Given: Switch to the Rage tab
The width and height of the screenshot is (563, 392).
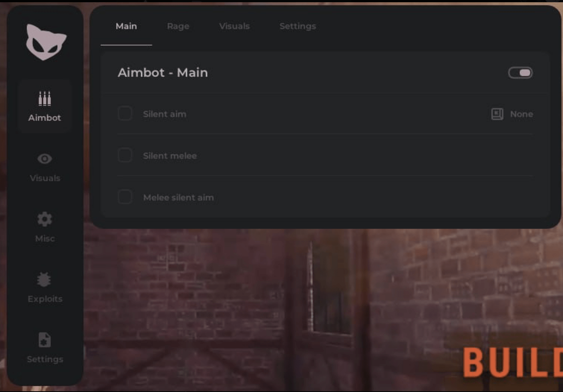Looking at the screenshot, I should pos(178,26).
